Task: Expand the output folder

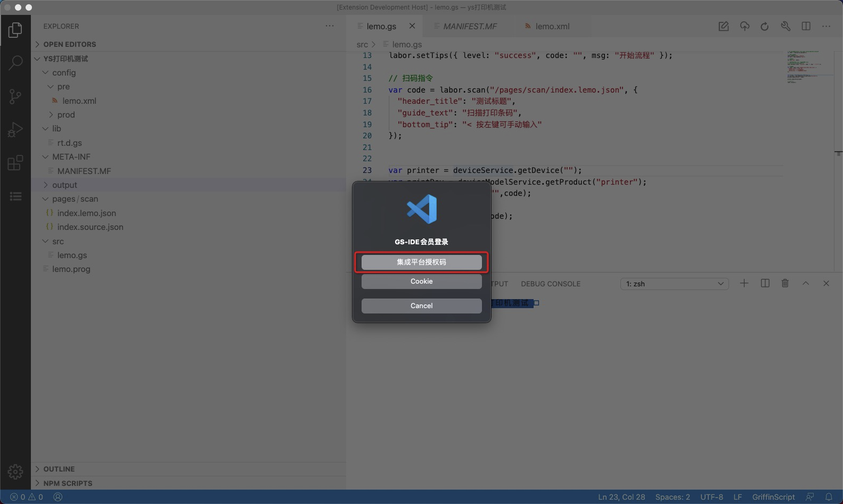Action: pyautogui.click(x=189, y=185)
